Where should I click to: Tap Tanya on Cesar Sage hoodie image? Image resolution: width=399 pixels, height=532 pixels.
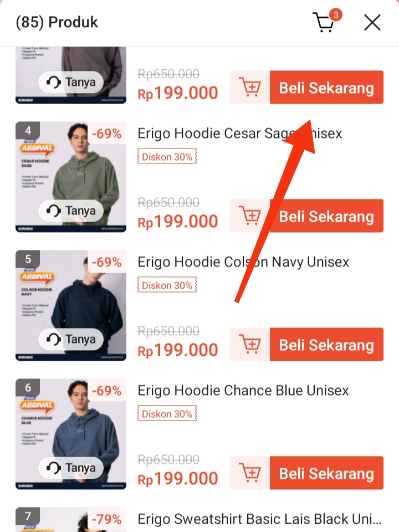pos(71,211)
